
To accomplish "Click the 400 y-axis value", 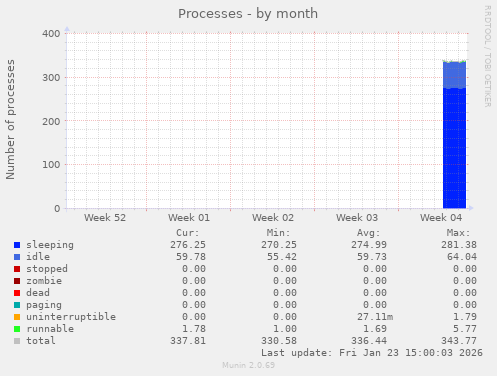I will (51, 34).
